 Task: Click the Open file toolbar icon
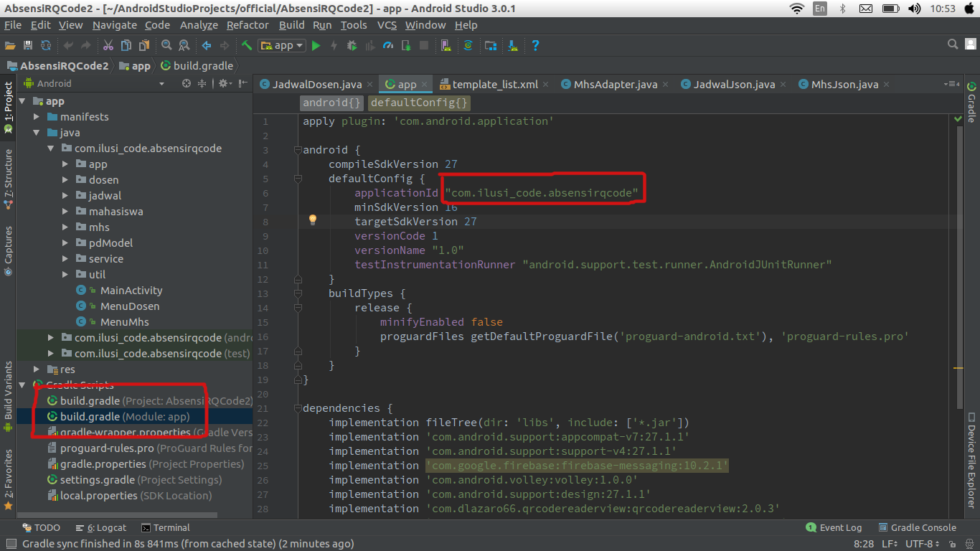pyautogui.click(x=10, y=45)
